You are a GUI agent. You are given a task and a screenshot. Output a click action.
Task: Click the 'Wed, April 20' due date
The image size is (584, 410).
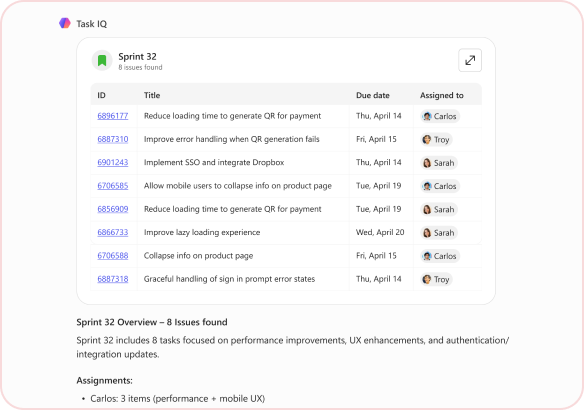[x=380, y=232]
